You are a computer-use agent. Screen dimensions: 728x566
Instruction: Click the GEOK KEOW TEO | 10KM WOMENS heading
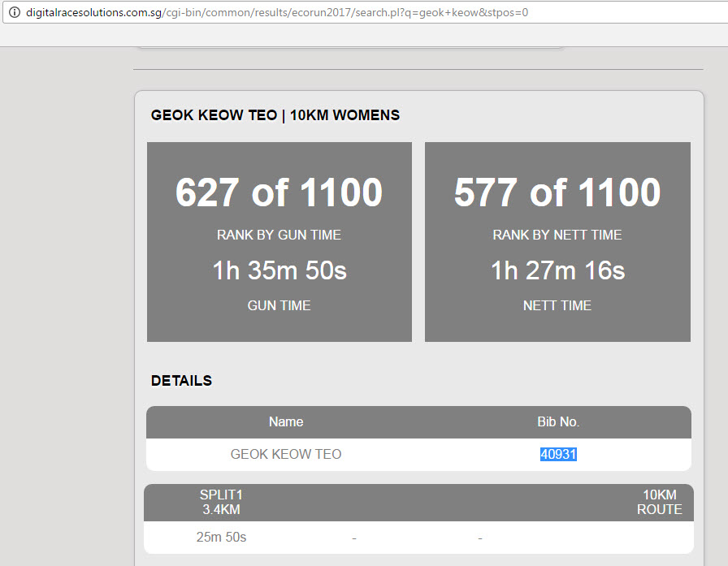[x=275, y=115]
